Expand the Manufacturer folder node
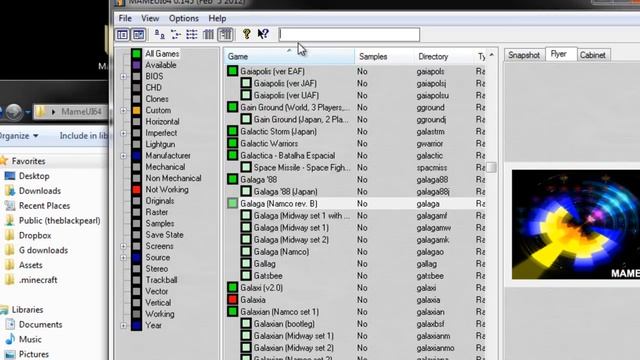Viewport: 640px width, 360px height. (124, 156)
